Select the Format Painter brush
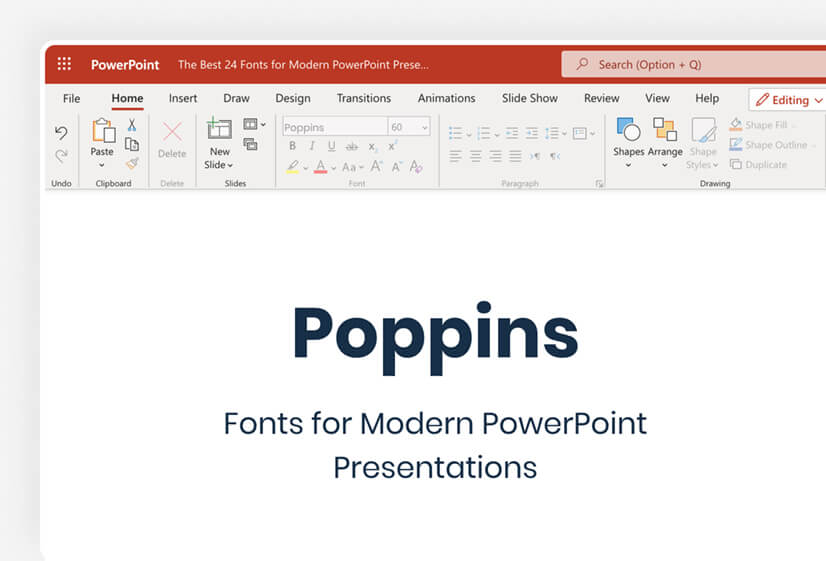The height and width of the screenshot is (561, 826). [x=132, y=164]
